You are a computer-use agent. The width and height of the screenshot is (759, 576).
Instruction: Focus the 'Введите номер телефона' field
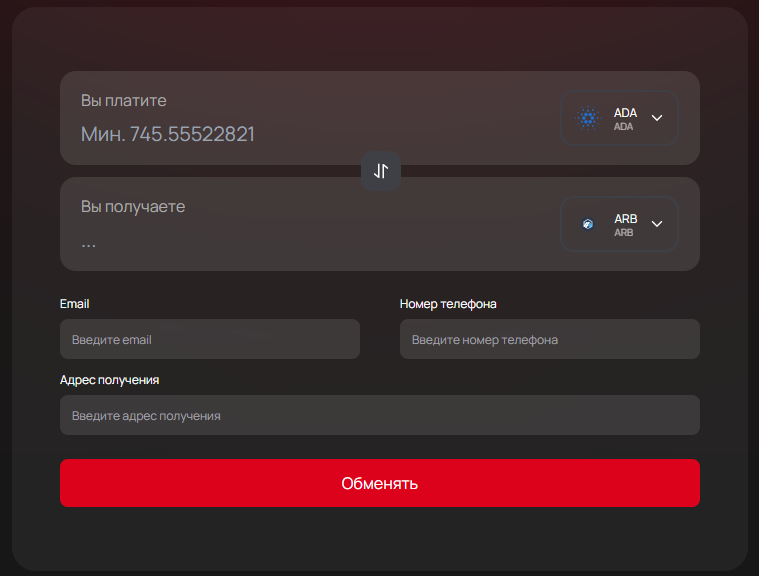(549, 339)
